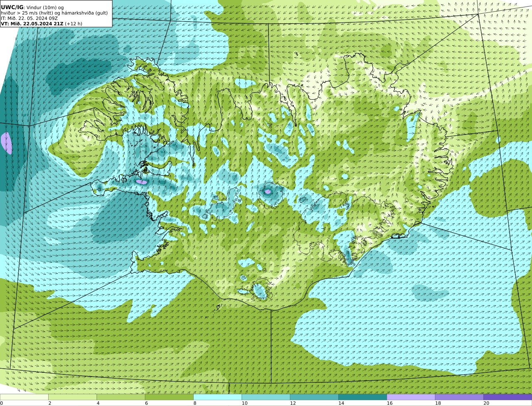Click the legend swatch above 20 m/s
This screenshot has height=406, width=532.
[x=507, y=397]
